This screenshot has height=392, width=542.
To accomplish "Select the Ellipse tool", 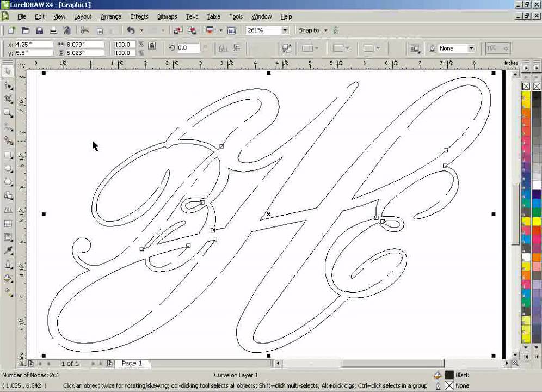I will click(8, 168).
